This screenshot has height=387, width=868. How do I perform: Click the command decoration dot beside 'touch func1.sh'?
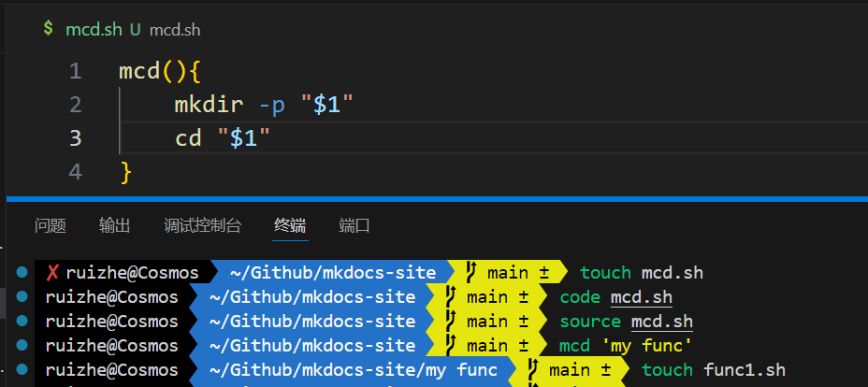point(22,370)
